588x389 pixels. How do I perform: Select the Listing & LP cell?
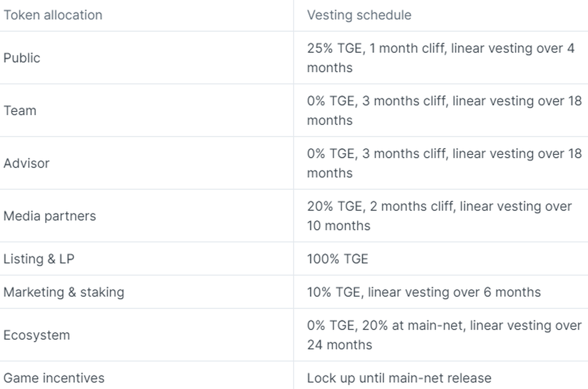click(39, 259)
